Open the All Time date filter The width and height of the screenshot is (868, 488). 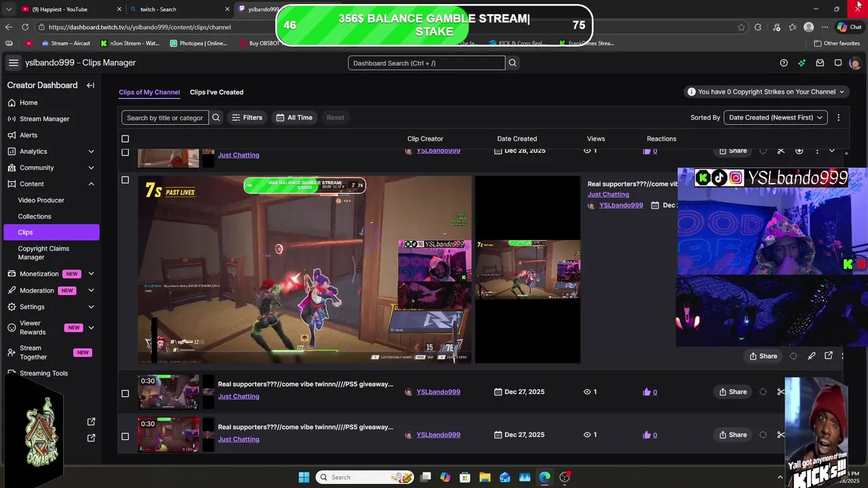[294, 117]
